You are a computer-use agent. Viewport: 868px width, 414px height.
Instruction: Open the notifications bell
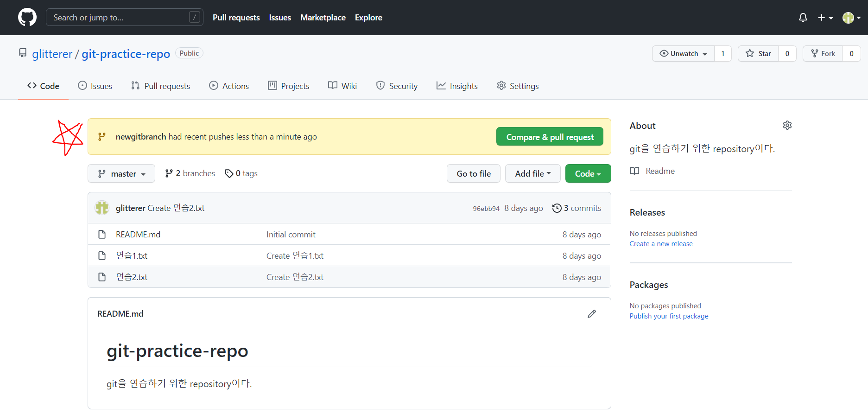coord(803,18)
